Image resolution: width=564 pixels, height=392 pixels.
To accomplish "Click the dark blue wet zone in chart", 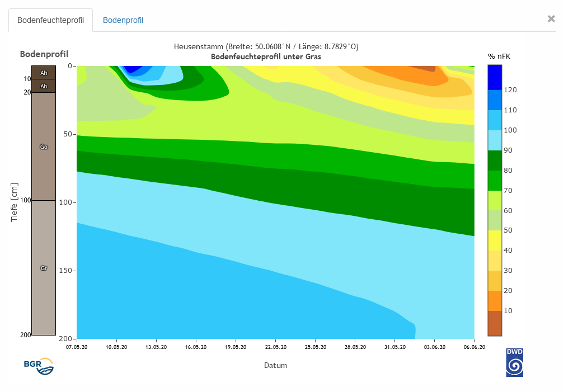I will coord(133,69).
